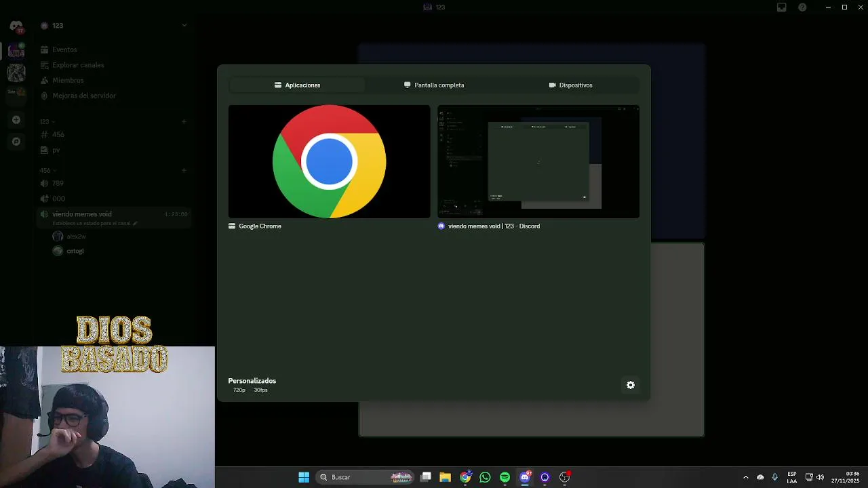The width and height of the screenshot is (868, 488).
Task: Open Google Chrome from the taskbar
Action: point(465,477)
